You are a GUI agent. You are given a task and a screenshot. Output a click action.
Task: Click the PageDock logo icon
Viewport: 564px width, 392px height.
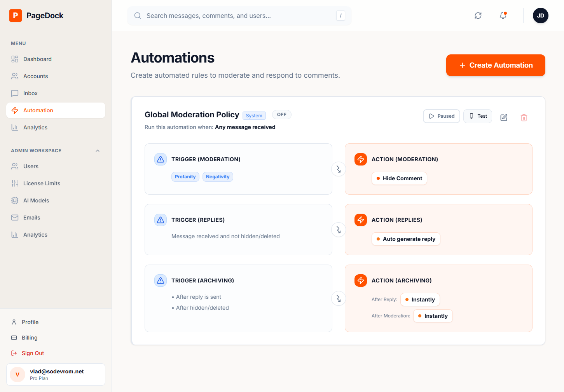pos(16,16)
